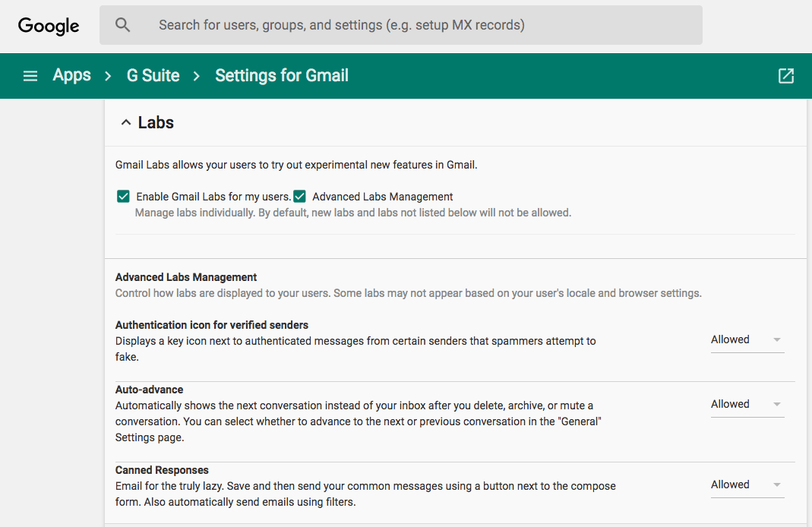Open Auto-advance Allowed dropdown
Image resolution: width=812 pixels, height=527 pixels.
pyautogui.click(x=747, y=404)
